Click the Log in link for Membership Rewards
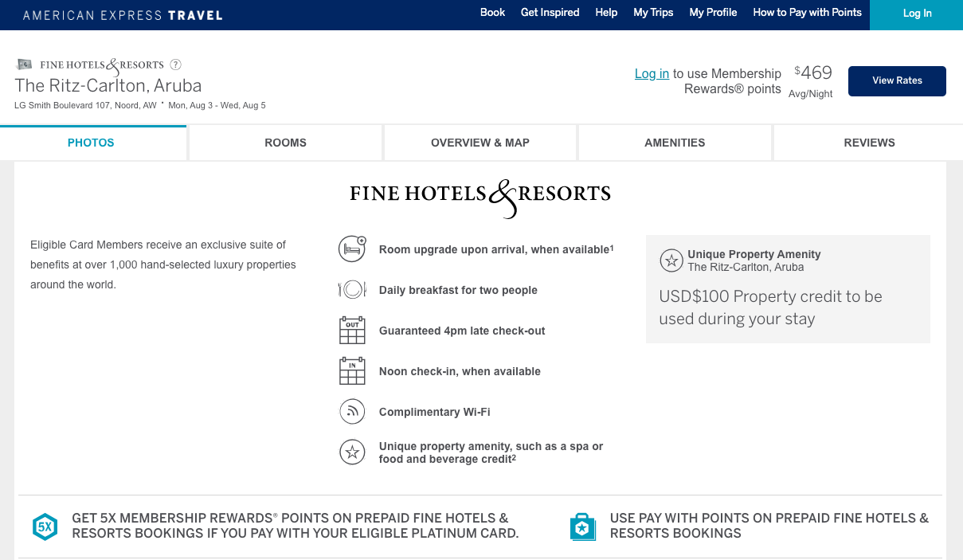Viewport: 963px width, 560px height. click(x=652, y=73)
